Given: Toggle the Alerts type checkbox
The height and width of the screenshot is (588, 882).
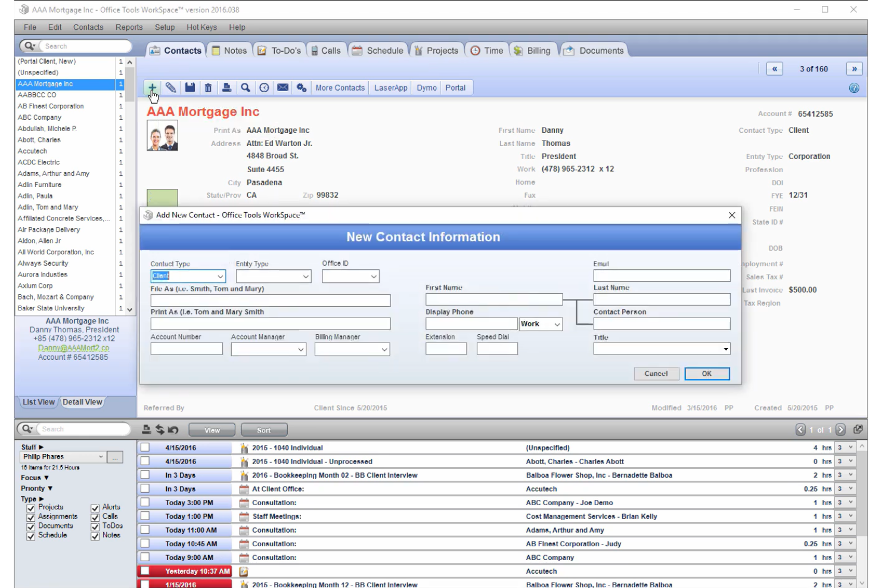Looking at the screenshot, I should (95, 508).
